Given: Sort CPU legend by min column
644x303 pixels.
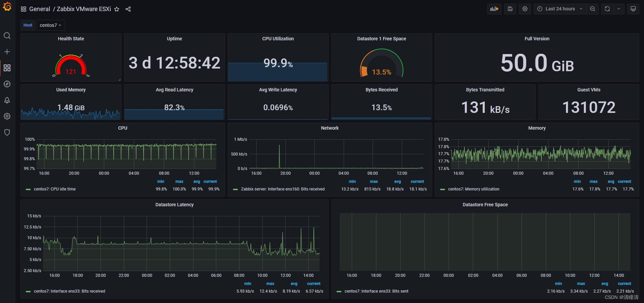Looking at the screenshot, I should coord(161,181).
